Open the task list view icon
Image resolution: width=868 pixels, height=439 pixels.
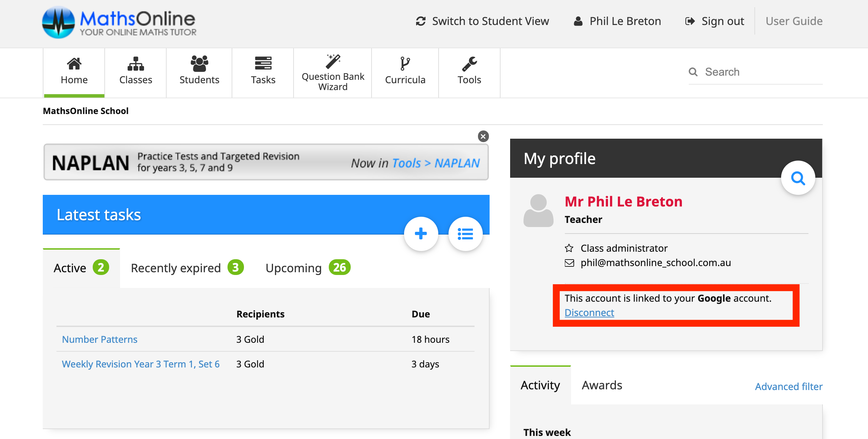(466, 234)
